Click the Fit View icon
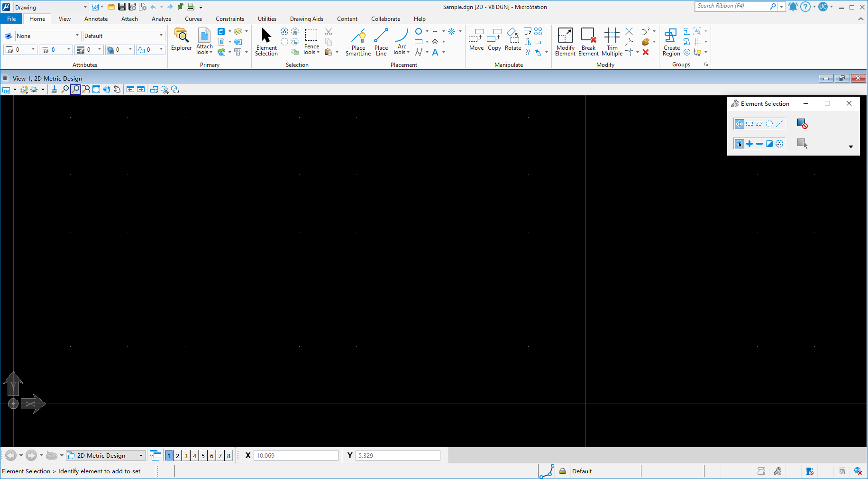Viewport: 868px width, 479px height. 96,89
